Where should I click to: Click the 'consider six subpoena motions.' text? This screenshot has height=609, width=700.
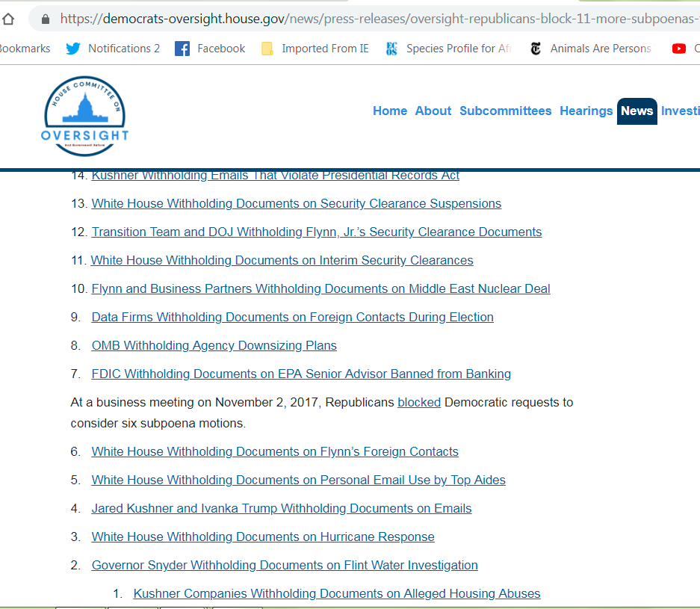[158, 423]
